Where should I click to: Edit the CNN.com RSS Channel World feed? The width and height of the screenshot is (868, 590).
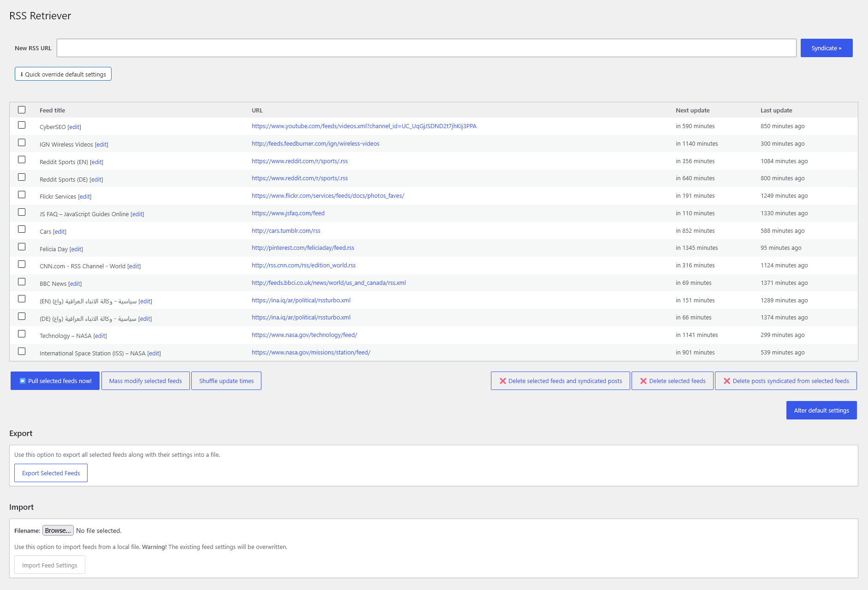tap(134, 266)
